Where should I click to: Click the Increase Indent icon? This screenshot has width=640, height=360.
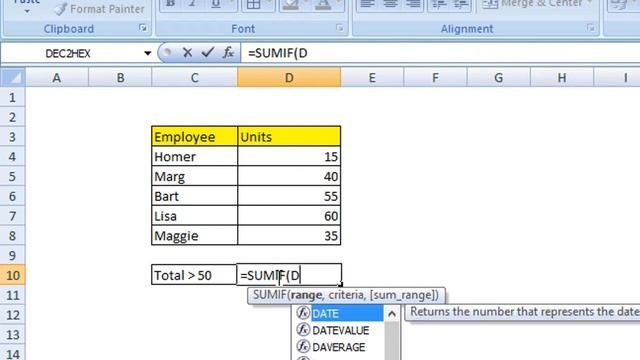(x=461, y=4)
